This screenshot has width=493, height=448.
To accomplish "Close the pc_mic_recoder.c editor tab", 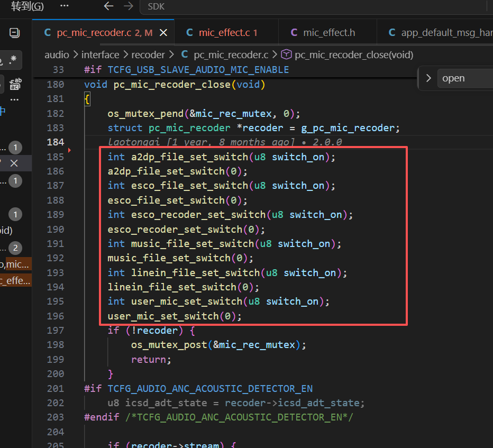I will [163, 33].
